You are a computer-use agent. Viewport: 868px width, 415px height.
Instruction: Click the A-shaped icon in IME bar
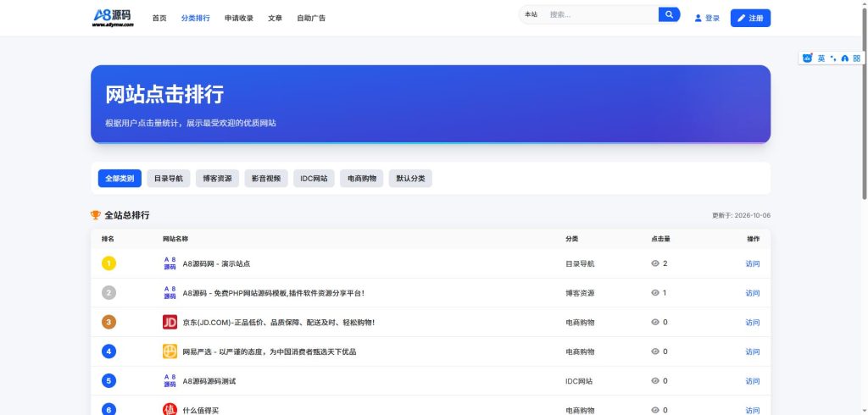[845, 58]
